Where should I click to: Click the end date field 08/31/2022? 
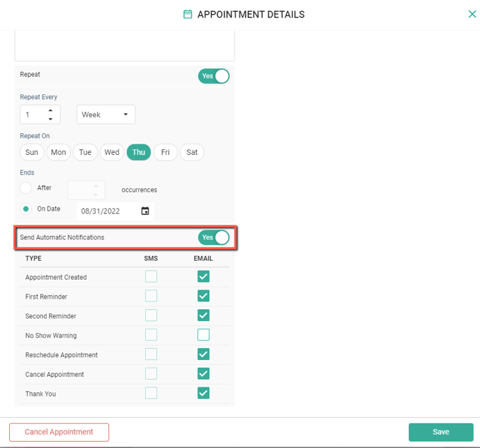(x=106, y=211)
